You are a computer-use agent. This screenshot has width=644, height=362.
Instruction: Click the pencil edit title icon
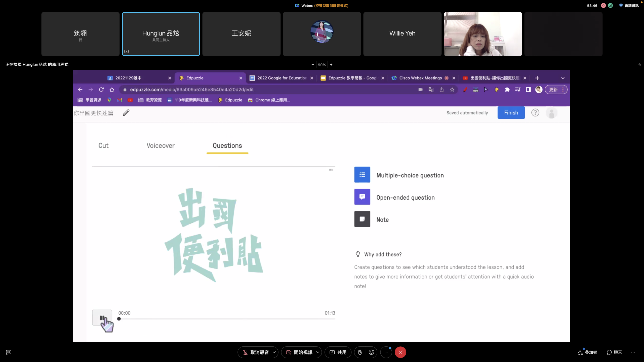click(126, 113)
